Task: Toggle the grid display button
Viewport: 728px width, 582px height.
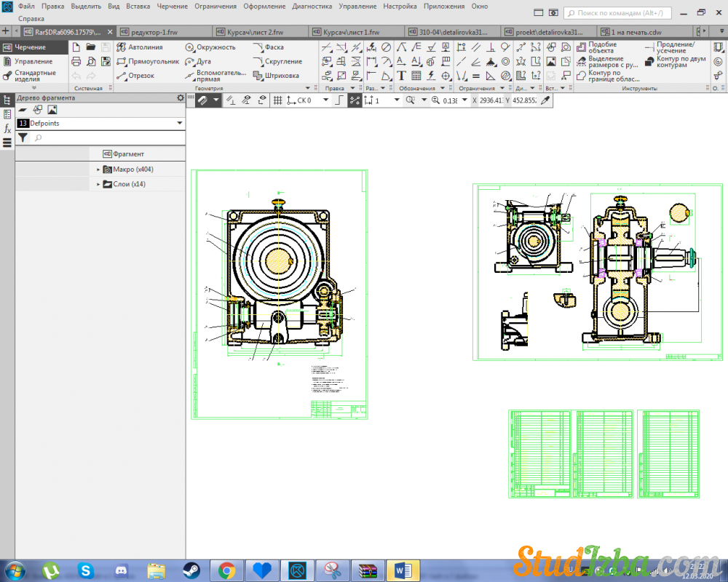Action: click(277, 100)
